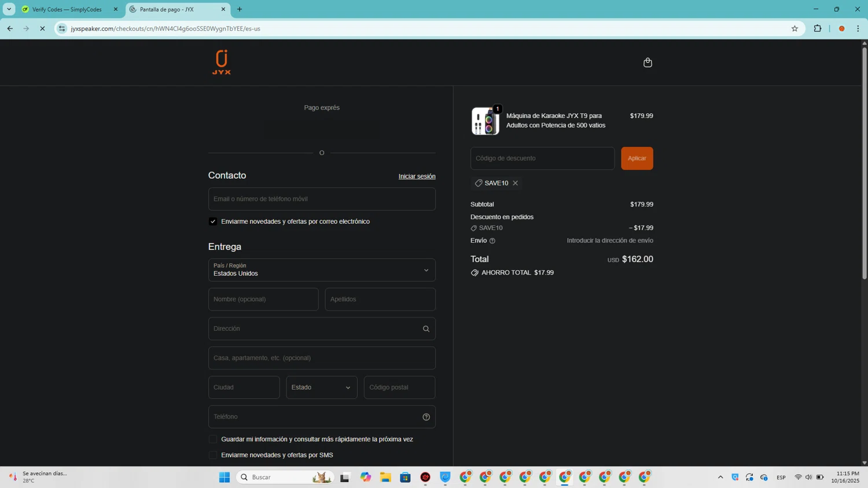This screenshot has height=488, width=868.
Task: Bookmark this page with star icon
Action: coord(795,28)
